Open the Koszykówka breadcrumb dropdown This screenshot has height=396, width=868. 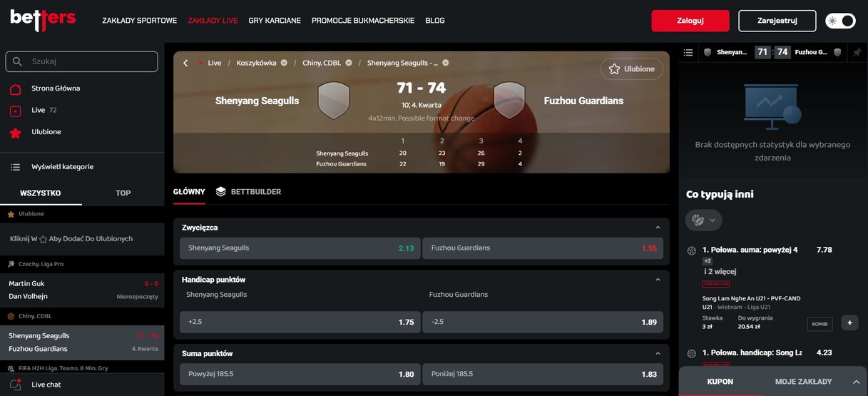point(284,63)
